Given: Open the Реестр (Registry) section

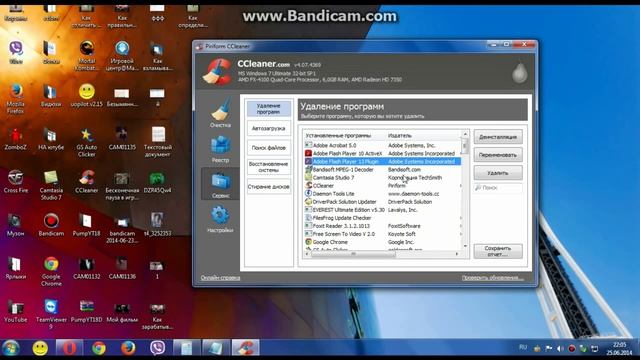Looking at the screenshot, I should click(220, 149).
